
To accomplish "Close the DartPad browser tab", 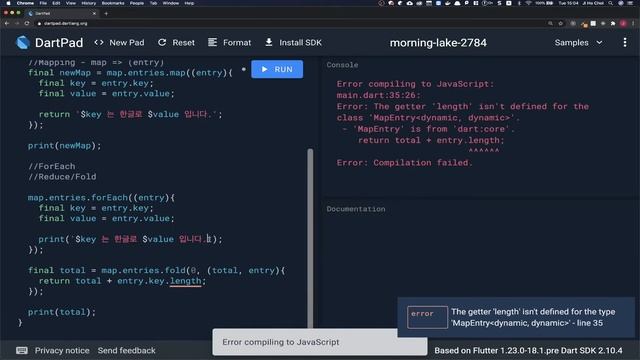I will [94, 13].
